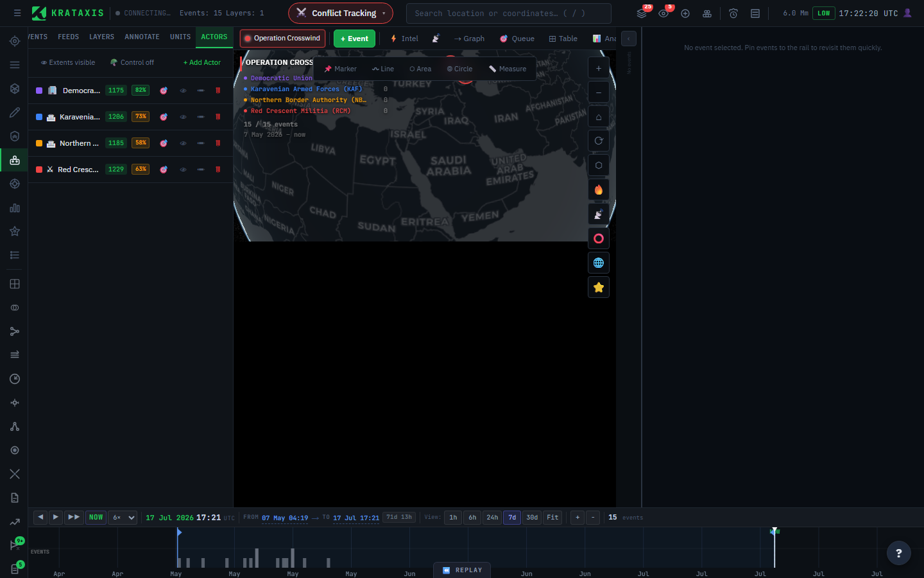Switch to the globe view button
Image resolution: width=924 pixels, height=578 pixels.
[x=599, y=263]
